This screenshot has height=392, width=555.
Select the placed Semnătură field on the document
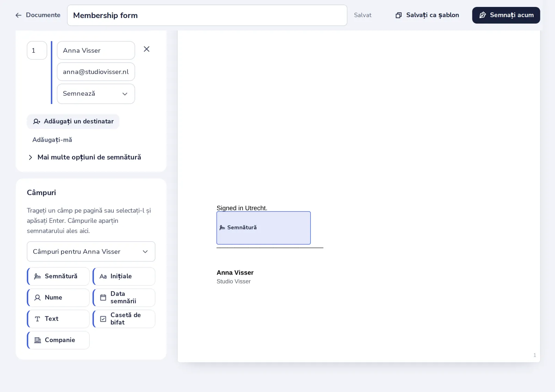pyautogui.click(x=264, y=228)
